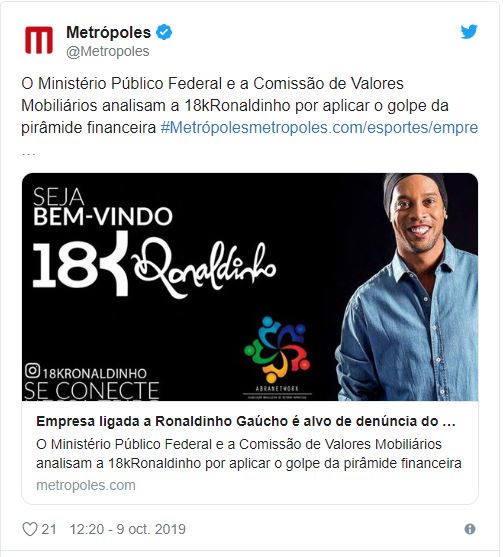Like the tweet with the heart icon
This screenshot has width=503, height=557.
30,529
